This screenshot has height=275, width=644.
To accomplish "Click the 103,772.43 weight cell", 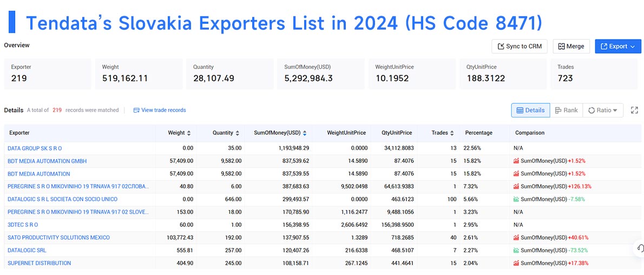I will click(x=179, y=238).
